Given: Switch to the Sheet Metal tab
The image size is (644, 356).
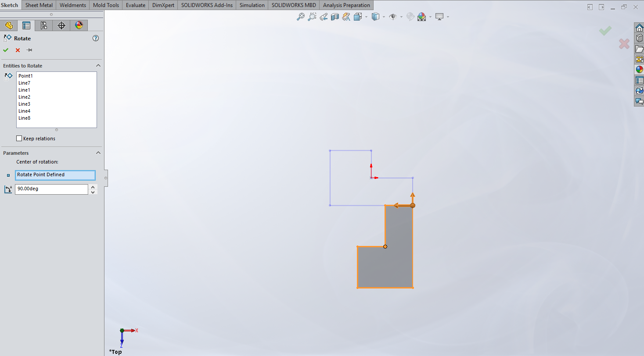Looking at the screenshot, I should [39, 5].
